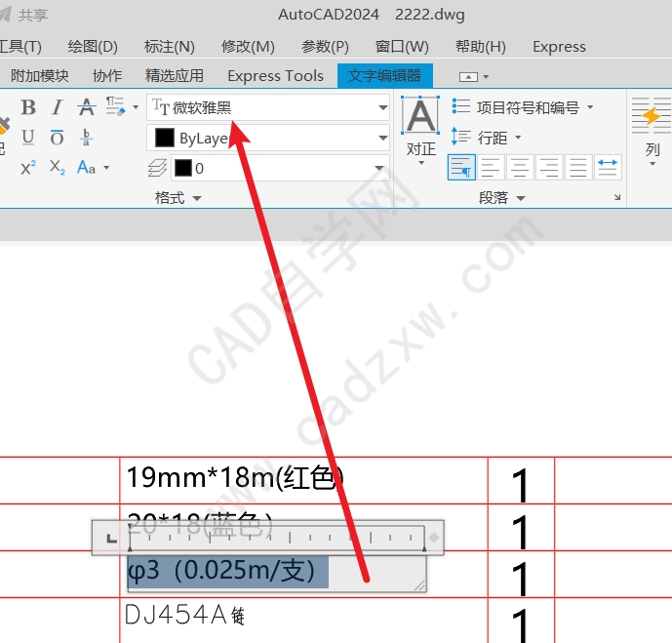The image size is (672, 643).
Task: Click the text editor resize corner handle
Action: [420, 586]
